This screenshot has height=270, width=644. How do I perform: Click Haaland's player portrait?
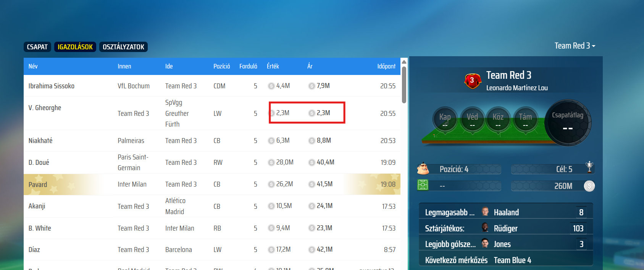tap(485, 212)
